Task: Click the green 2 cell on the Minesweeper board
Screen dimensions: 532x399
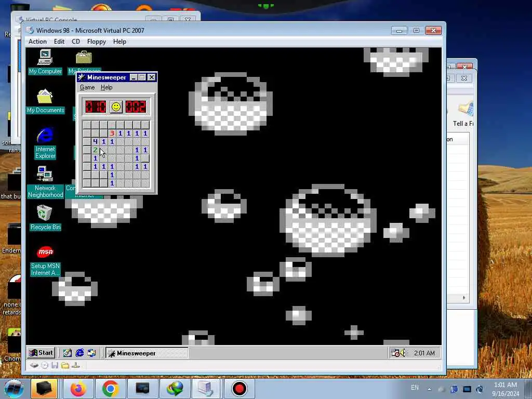Action: (x=96, y=150)
